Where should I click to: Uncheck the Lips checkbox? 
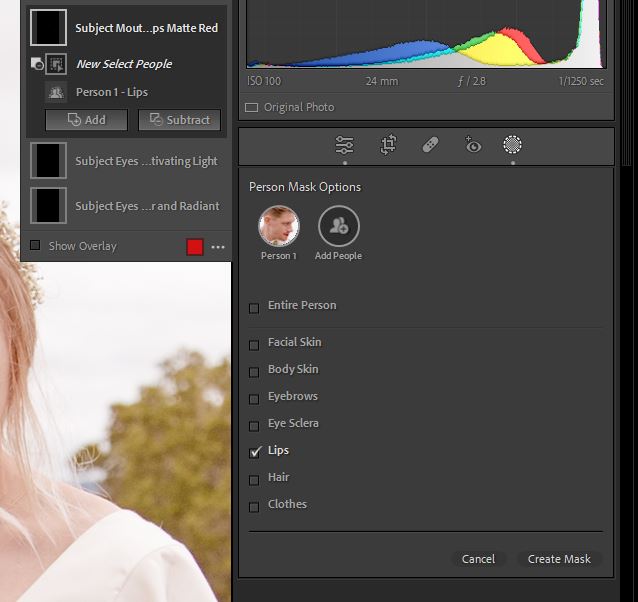pos(254,452)
